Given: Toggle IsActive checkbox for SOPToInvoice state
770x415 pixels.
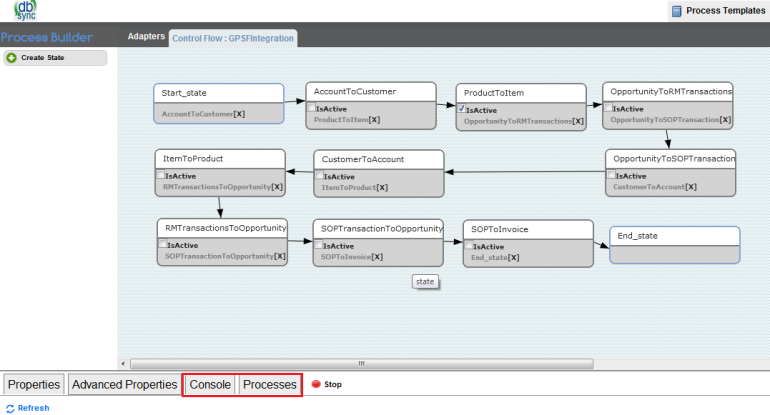Looking at the screenshot, I should click(468, 246).
